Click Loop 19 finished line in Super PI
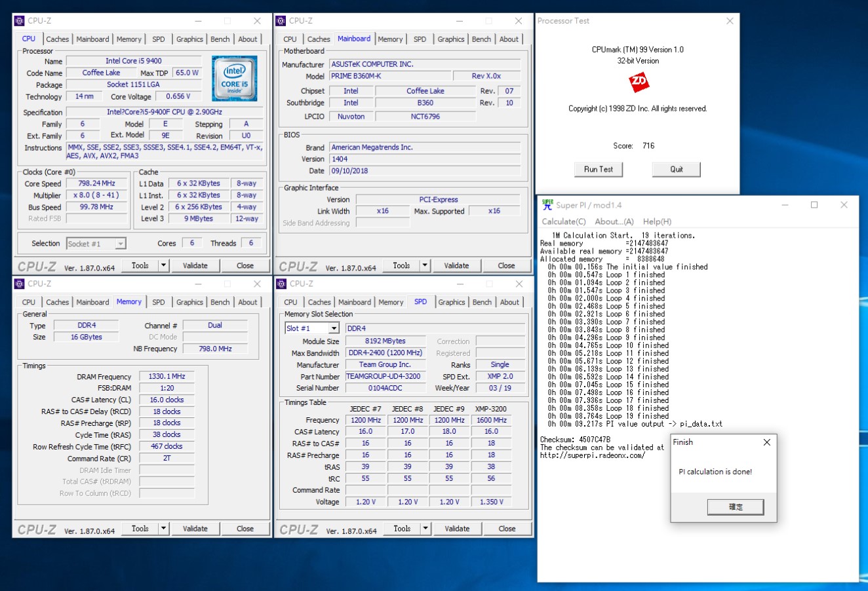The image size is (868, 591). coord(609,416)
